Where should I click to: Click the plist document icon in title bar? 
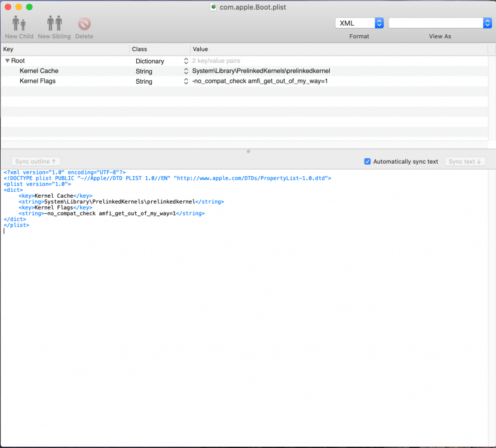213,7
